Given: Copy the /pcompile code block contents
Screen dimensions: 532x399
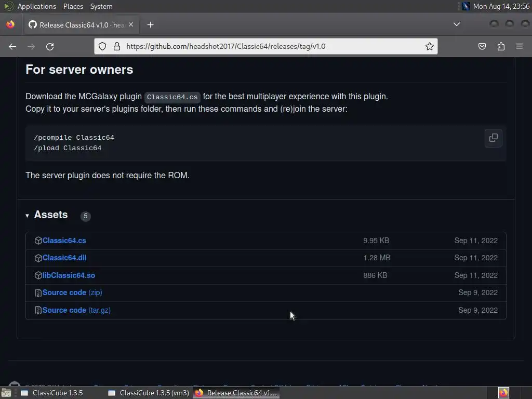Looking at the screenshot, I should [x=494, y=138].
